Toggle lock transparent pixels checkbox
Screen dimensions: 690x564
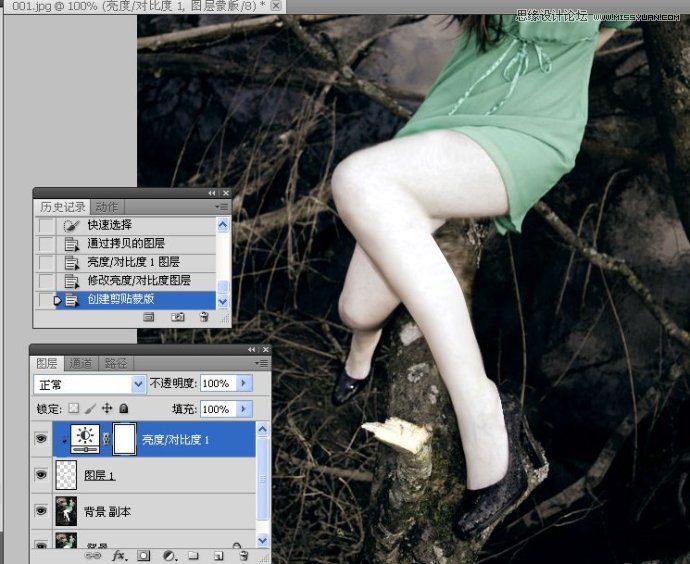[x=74, y=409]
